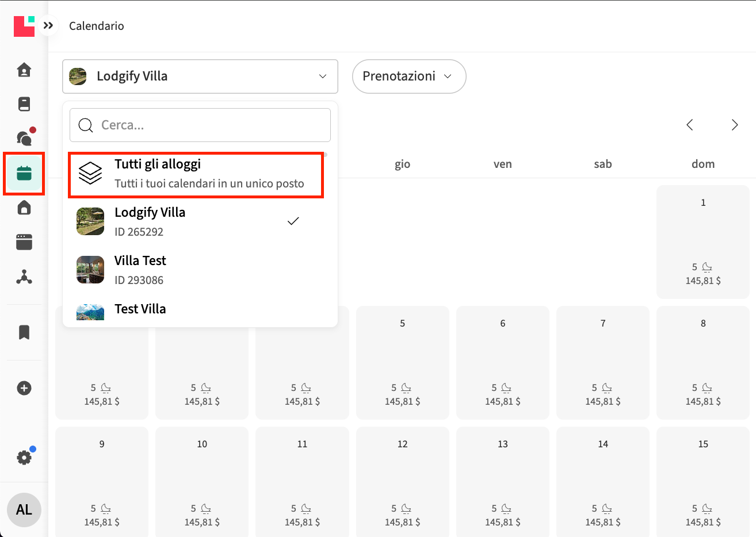Open the messages chat icon with red badge
This screenshot has height=537, width=756.
pyautogui.click(x=24, y=138)
